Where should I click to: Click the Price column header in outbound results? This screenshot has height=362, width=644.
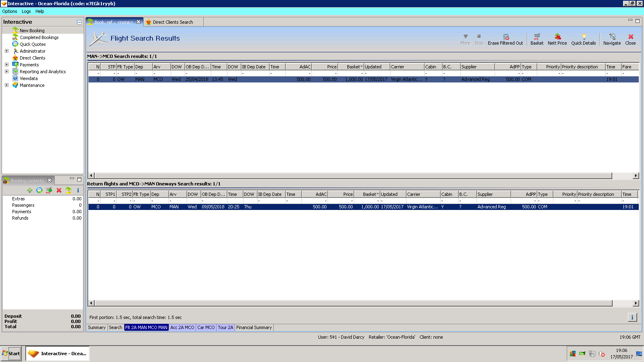325,67
